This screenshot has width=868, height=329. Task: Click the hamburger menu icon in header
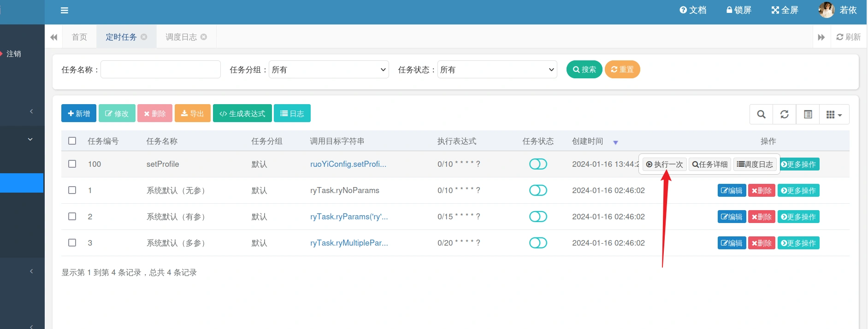coord(65,11)
